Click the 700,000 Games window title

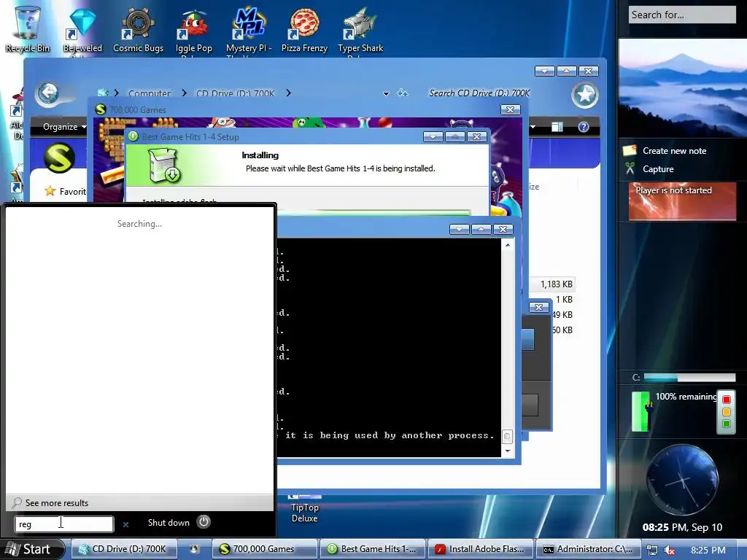(138, 110)
